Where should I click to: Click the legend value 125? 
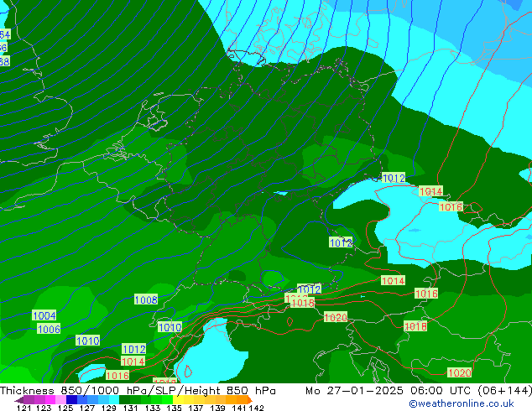(65, 408)
